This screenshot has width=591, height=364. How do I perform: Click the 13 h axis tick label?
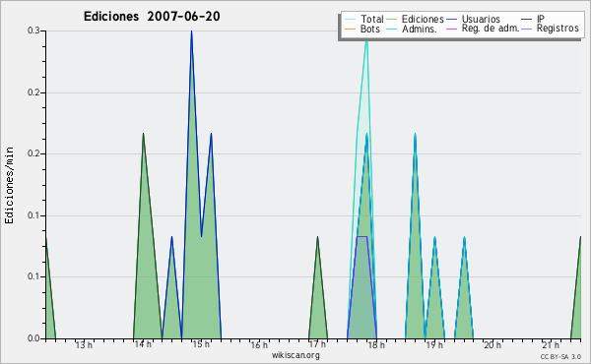pos(84,344)
